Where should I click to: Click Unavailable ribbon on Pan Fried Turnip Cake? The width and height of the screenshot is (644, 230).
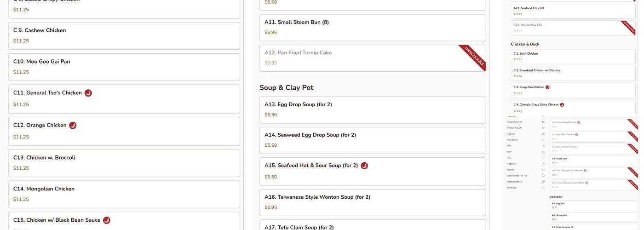pyautogui.click(x=473, y=57)
